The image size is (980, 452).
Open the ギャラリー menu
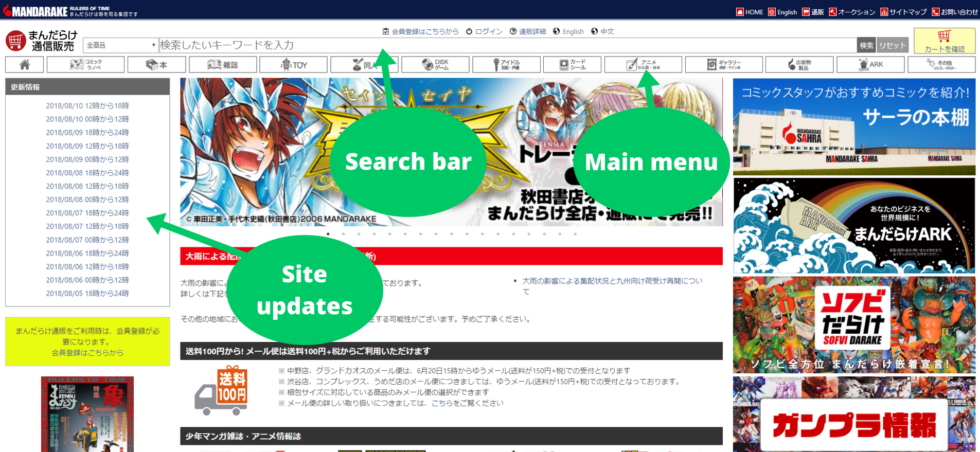[x=724, y=65]
